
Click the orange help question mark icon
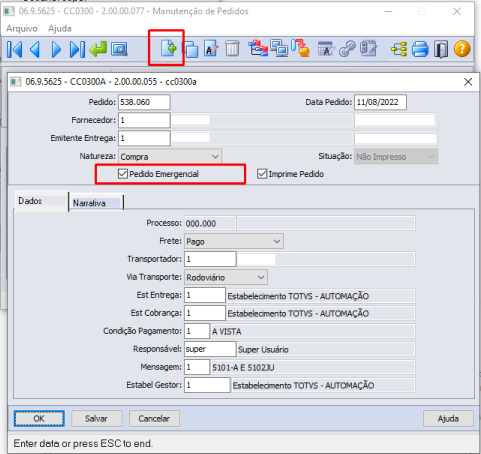pyautogui.click(x=462, y=49)
